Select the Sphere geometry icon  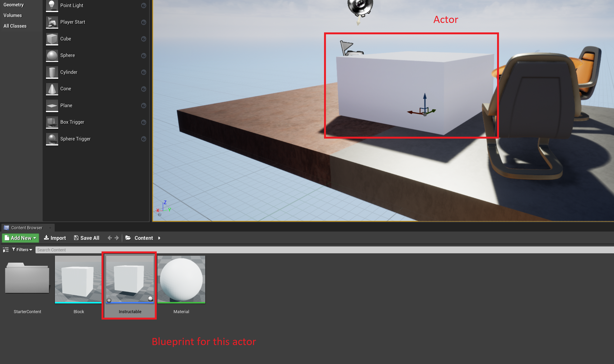point(52,55)
